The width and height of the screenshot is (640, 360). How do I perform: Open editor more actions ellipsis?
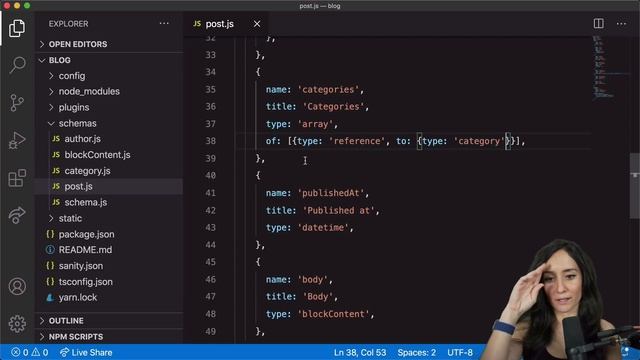(x=621, y=24)
